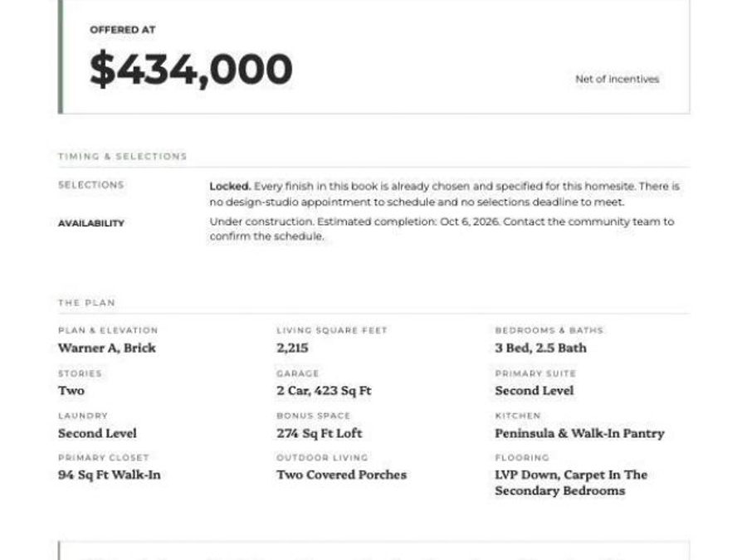Click the Timing & Selections section heading

click(123, 156)
